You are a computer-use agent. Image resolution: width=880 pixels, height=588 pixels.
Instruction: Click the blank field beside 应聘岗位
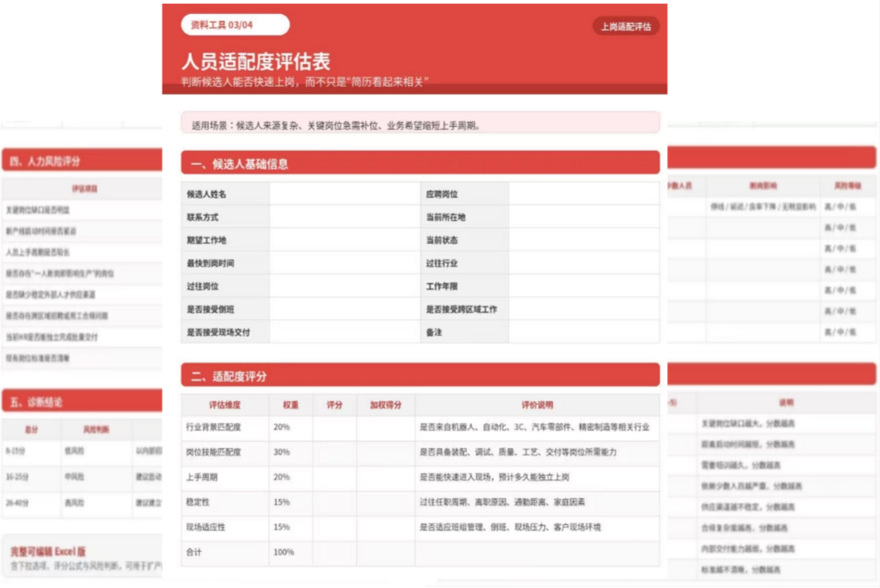[x=584, y=194]
